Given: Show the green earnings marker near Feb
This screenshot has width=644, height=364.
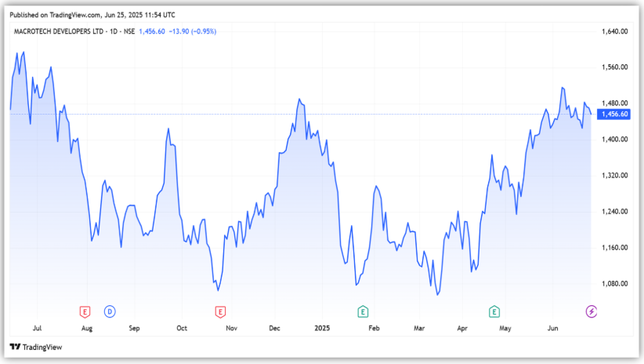Looking at the screenshot, I should tap(363, 311).
